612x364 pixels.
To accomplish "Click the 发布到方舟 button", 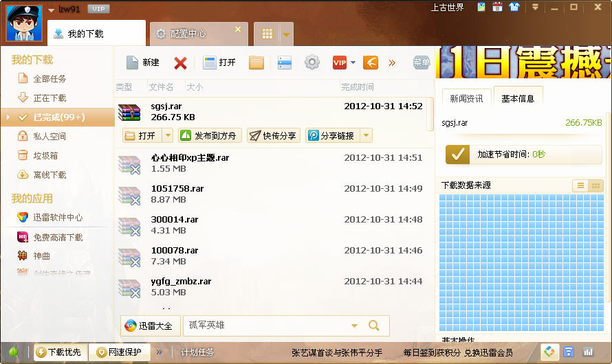I will coord(210,135).
